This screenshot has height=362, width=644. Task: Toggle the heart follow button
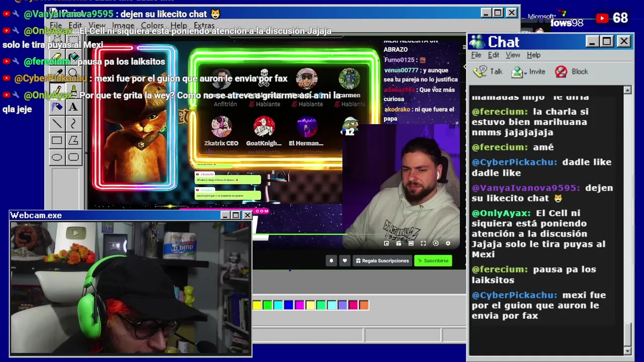point(345,260)
